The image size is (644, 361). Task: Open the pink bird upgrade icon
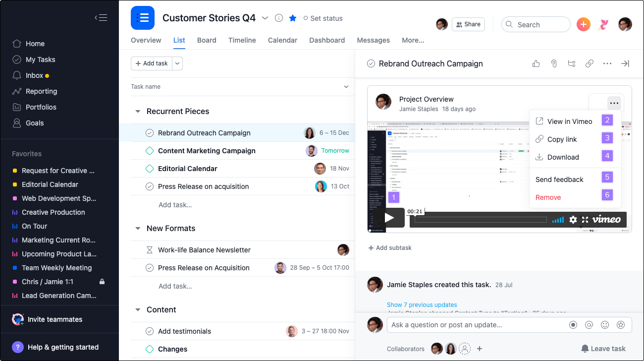(x=603, y=24)
